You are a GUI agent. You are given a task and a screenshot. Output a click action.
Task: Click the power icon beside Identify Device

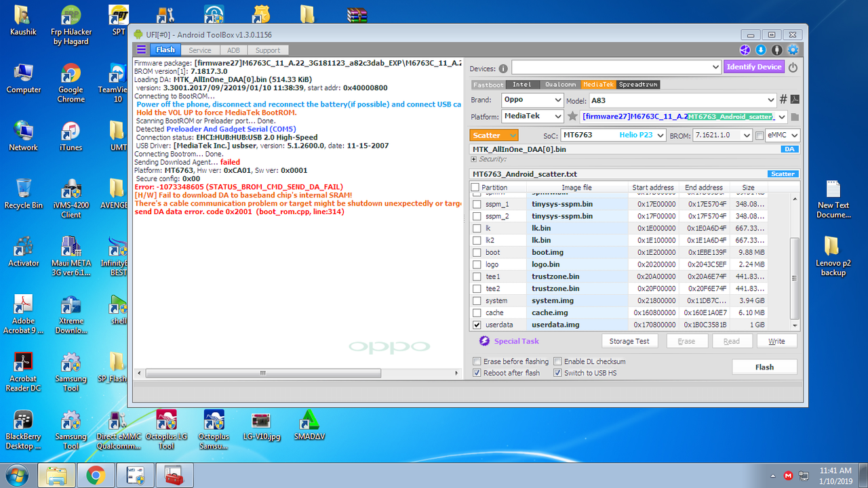[793, 67]
